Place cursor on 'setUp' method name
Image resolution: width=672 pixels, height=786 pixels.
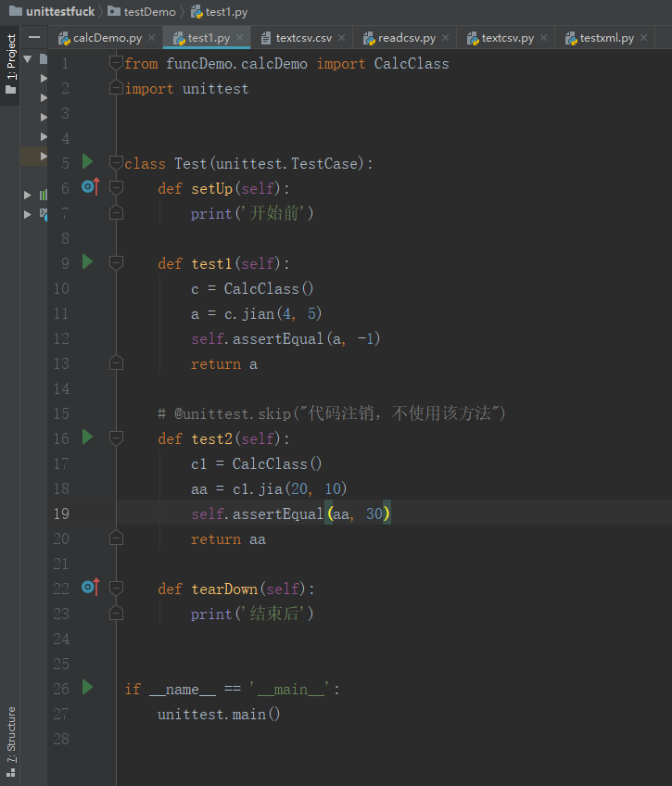point(212,188)
